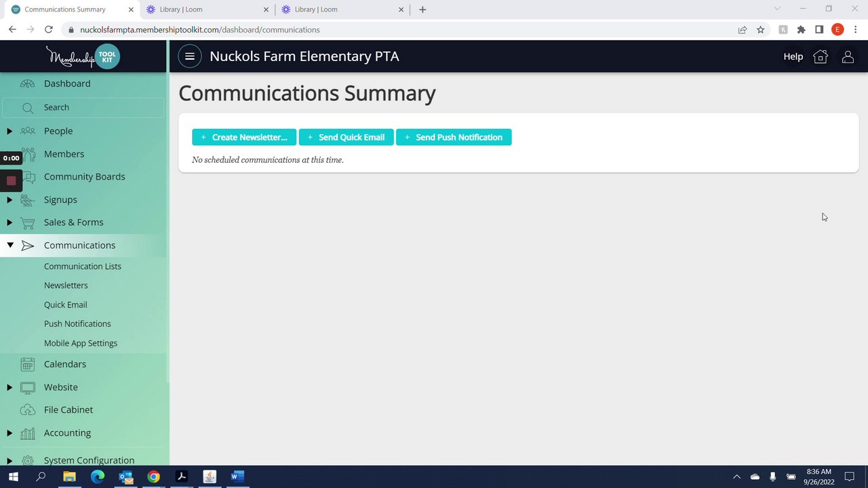The width and height of the screenshot is (868, 488).
Task: Click the People group icon
Action: coord(27,131)
